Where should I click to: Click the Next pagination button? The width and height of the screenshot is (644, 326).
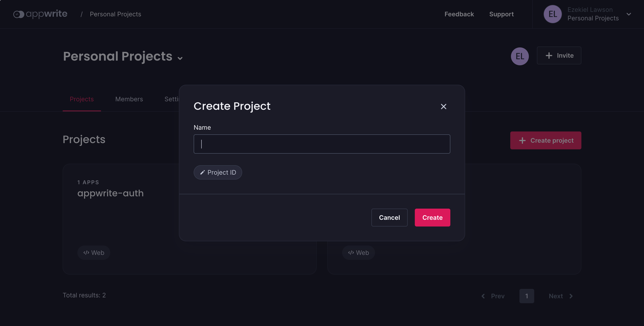click(x=561, y=296)
